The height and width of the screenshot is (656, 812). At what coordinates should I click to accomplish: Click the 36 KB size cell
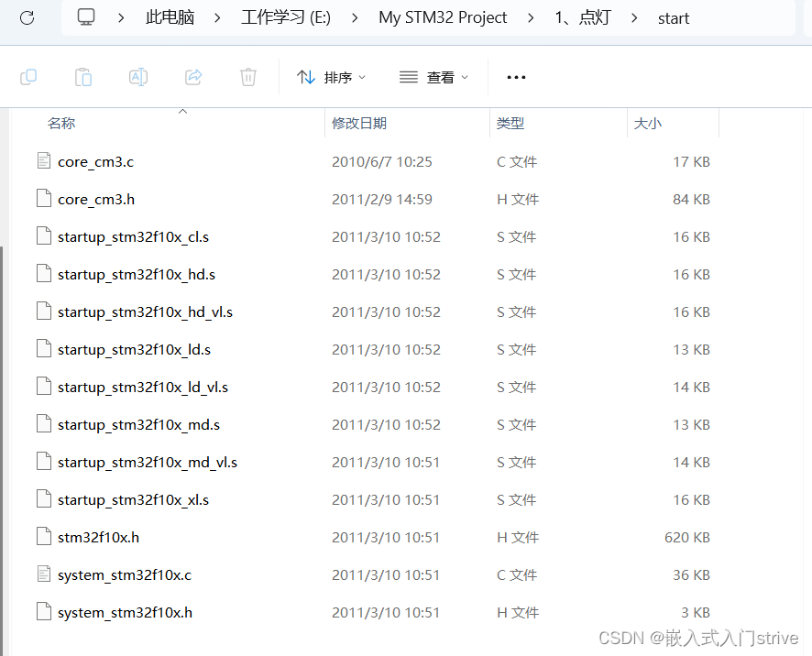pyautogui.click(x=691, y=574)
